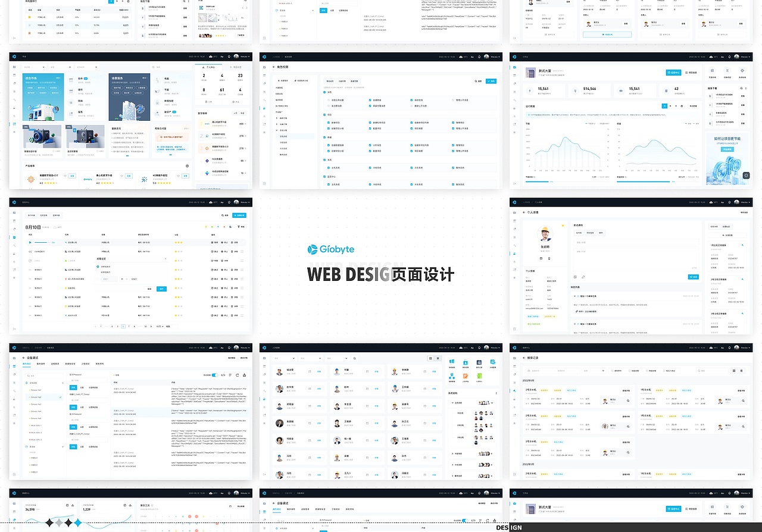Select the second radio option in the task dialog
This screenshot has height=532, width=762.
pos(98,273)
